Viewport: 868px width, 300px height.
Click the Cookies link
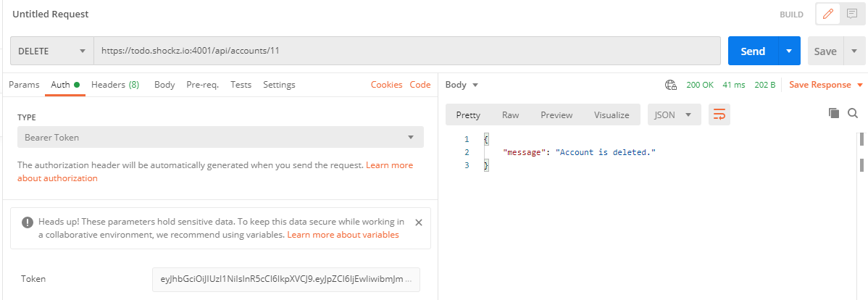click(386, 85)
